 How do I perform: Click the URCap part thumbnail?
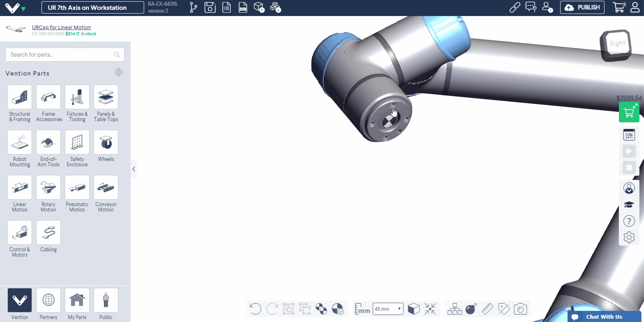pos(16,29)
